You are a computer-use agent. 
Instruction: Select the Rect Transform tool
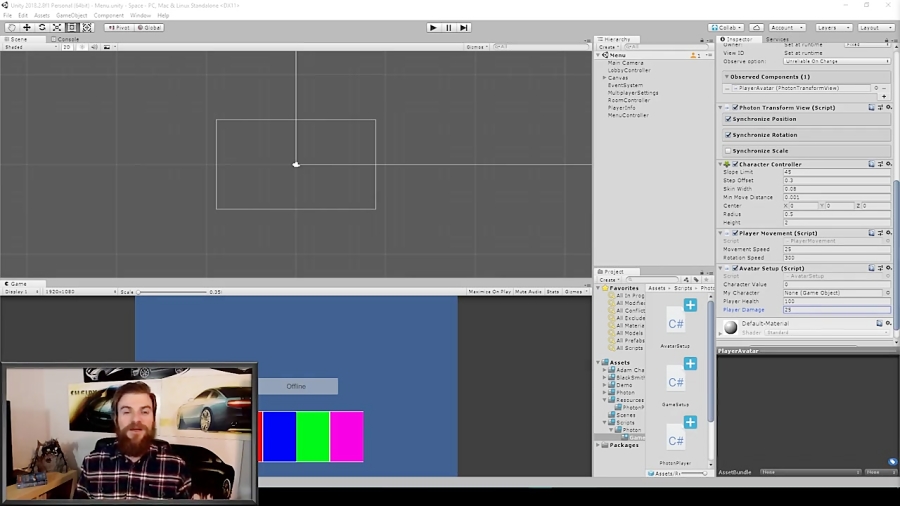(x=72, y=28)
